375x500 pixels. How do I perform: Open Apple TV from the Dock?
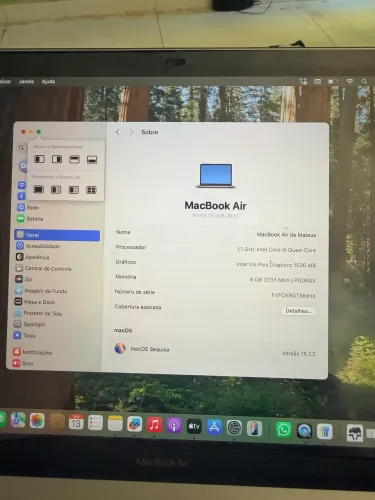click(x=194, y=426)
